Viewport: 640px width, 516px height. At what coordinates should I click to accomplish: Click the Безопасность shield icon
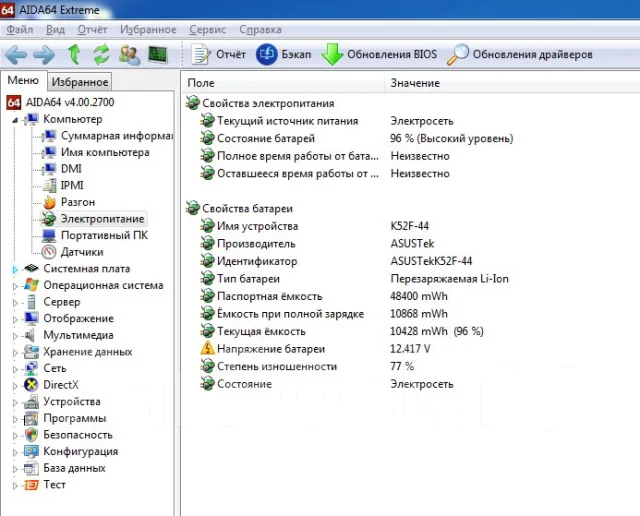[x=31, y=435]
